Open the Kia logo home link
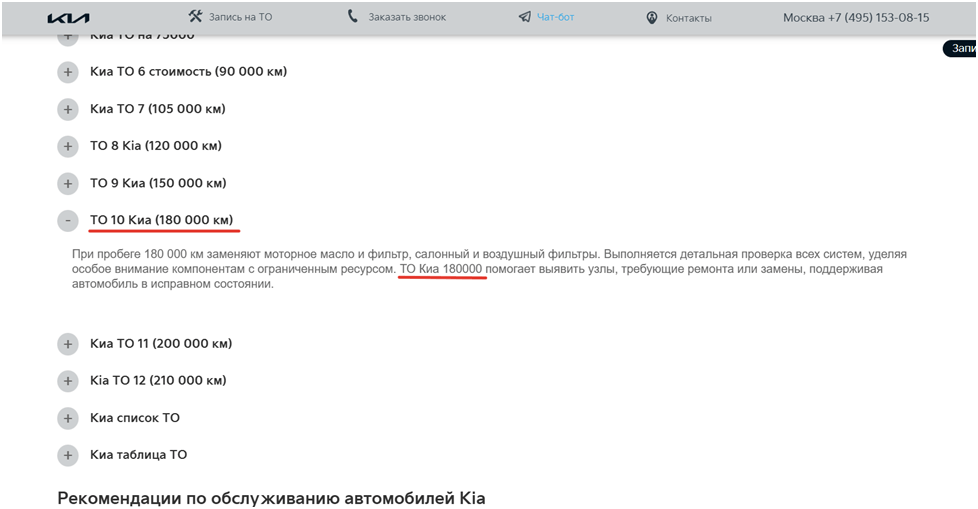 69,19
